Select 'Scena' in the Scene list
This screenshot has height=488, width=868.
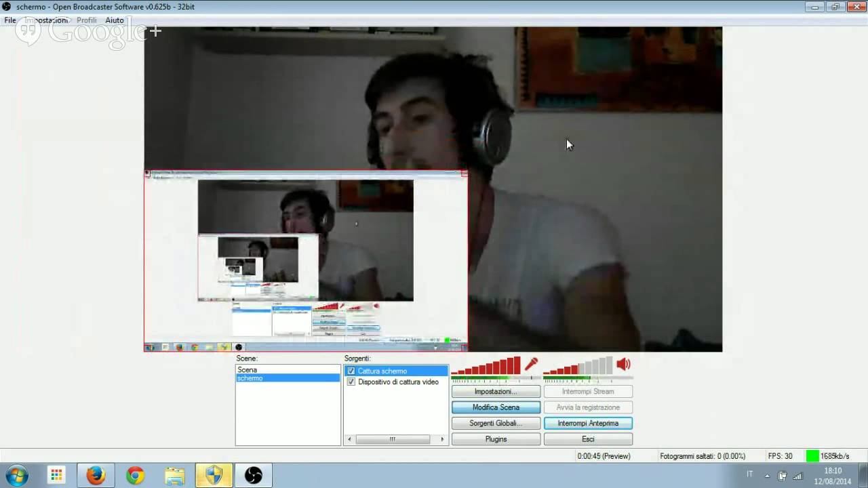(x=288, y=369)
